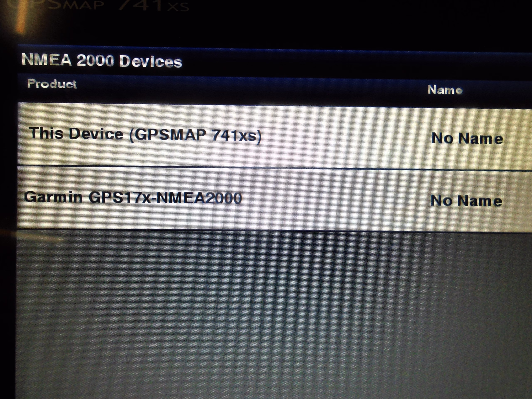Image resolution: width=532 pixels, height=399 pixels.
Task: Tap No Name beside Garmin GPS17x-NMEA2000
Action: pos(466,201)
